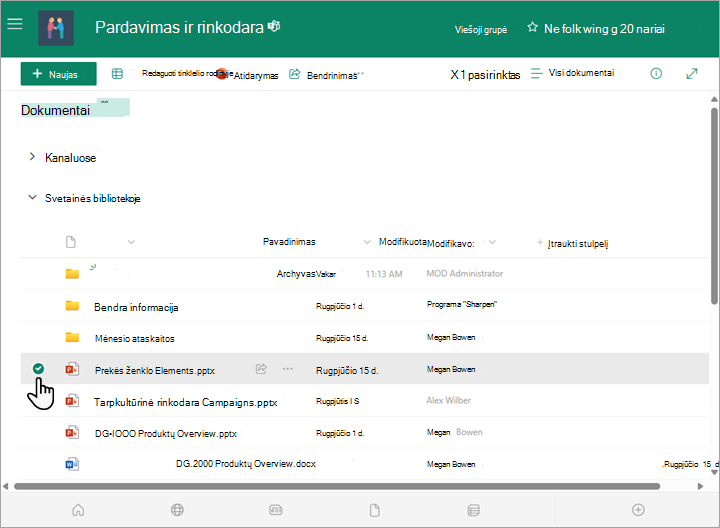Click Atidarymas in the command bar

coord(256,76)
